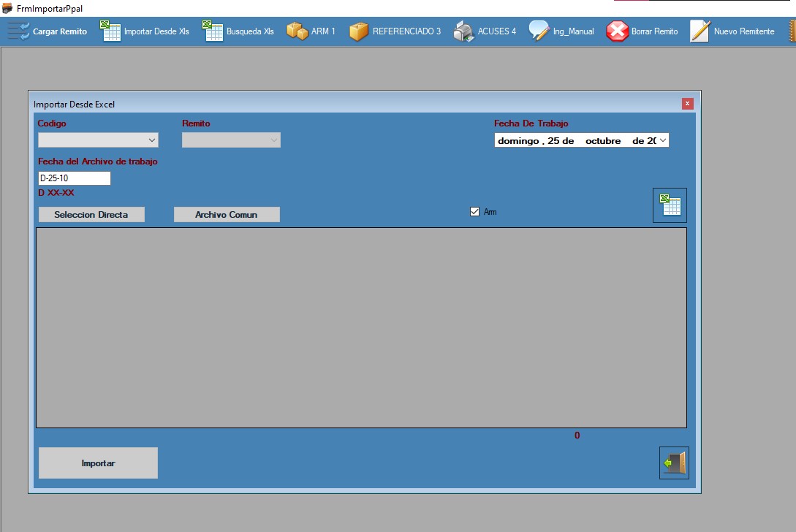Click the Ing_Manual toolbar button

(x=561, y=31)
